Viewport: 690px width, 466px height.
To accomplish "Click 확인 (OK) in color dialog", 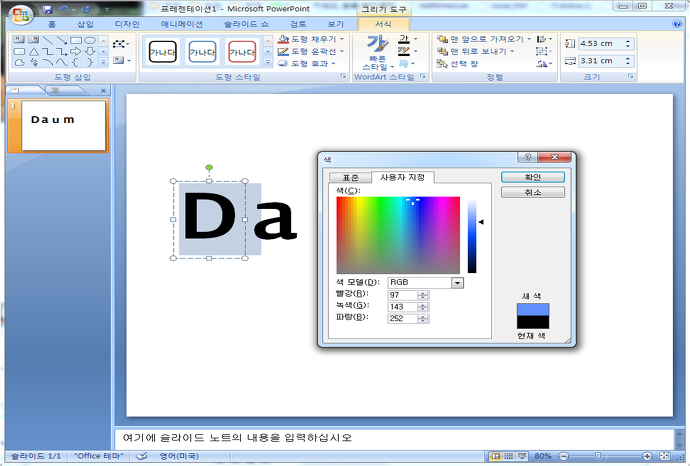I will tap(533, 177).
